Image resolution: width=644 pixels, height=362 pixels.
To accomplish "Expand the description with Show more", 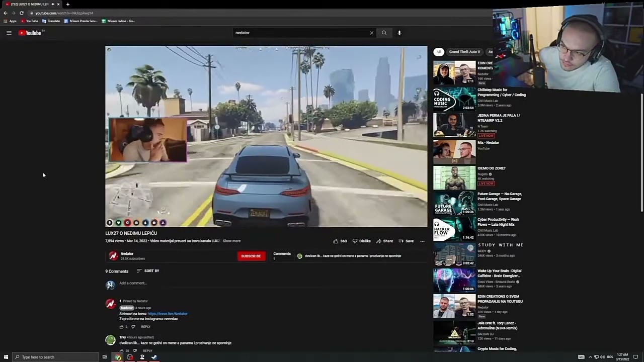I will coord(232,241).
